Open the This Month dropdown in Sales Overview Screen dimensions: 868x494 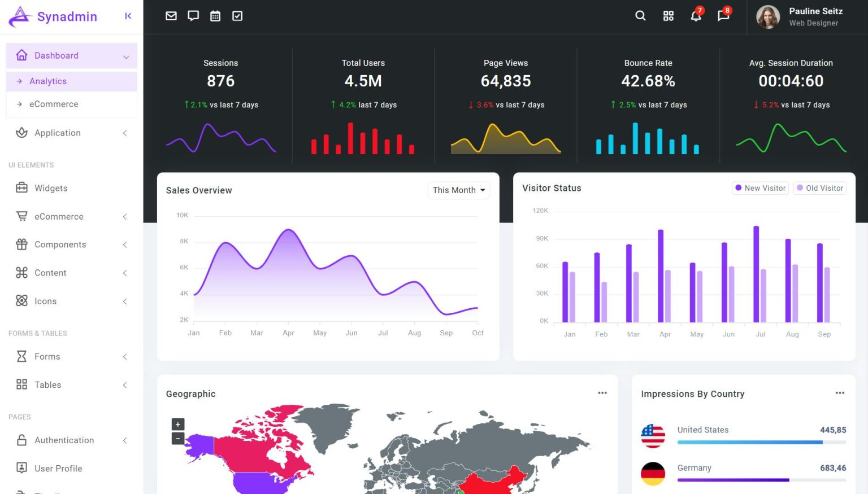(x=458, y=190)
